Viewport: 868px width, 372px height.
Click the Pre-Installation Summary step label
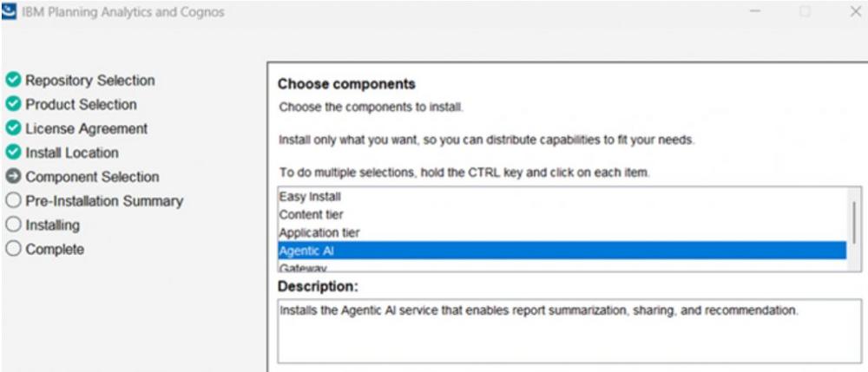104,201
